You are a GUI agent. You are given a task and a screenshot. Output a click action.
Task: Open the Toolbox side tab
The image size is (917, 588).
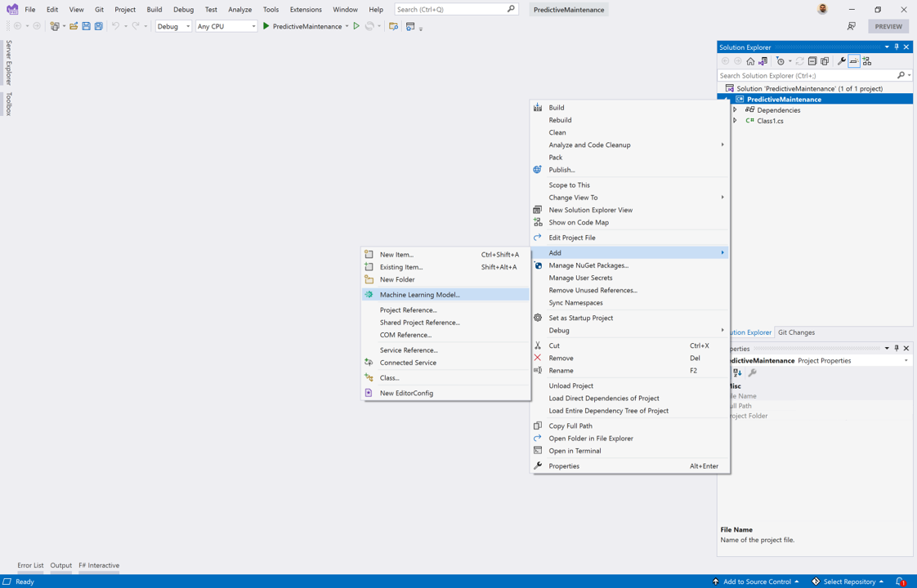pos(9,104)
